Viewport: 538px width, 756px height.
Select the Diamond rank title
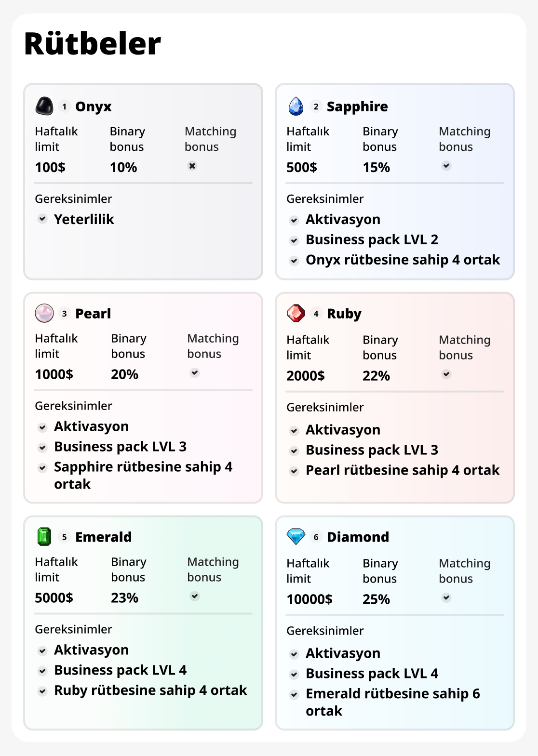point(358,537)
